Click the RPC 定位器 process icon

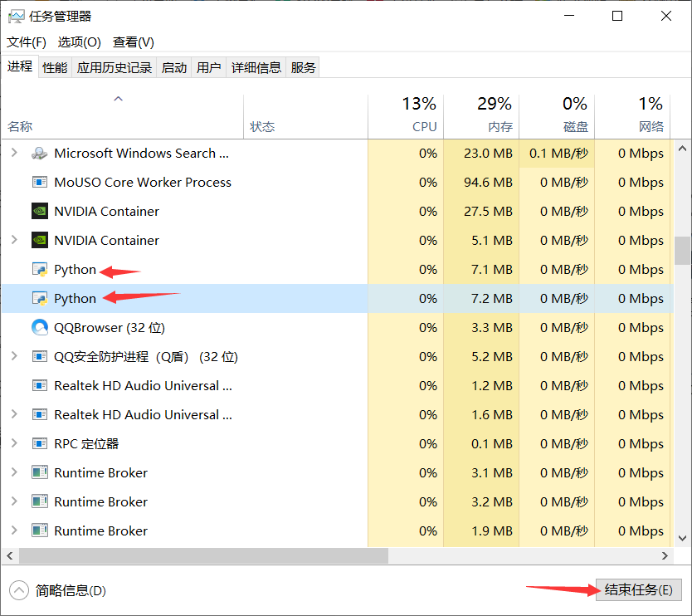[x=39, y=443]
